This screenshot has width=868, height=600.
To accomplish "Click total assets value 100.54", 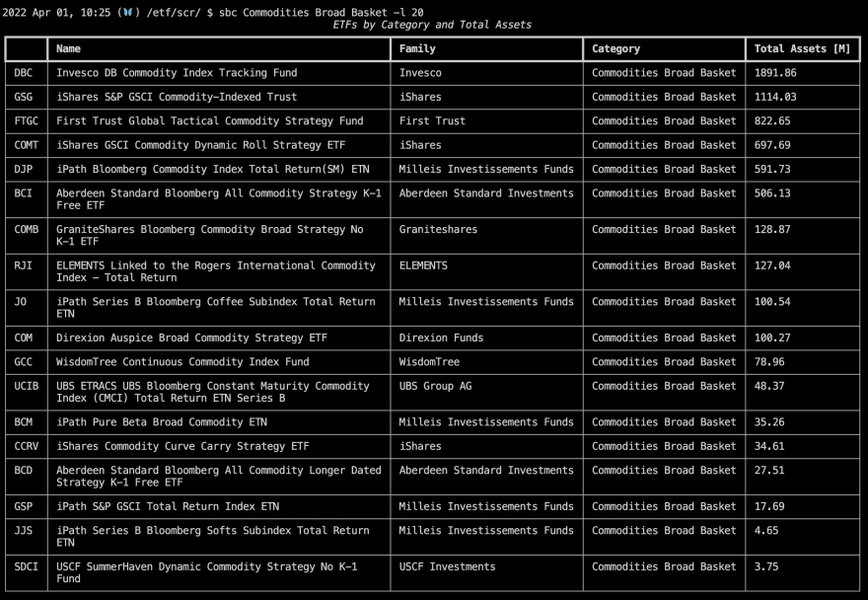I will tap(772, 301).
